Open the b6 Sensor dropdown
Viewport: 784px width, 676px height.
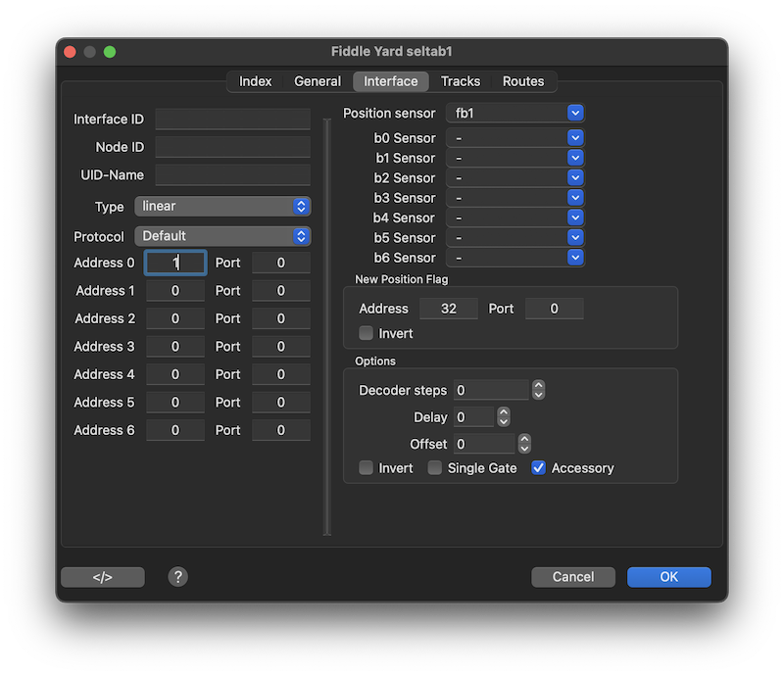(514, 258)
